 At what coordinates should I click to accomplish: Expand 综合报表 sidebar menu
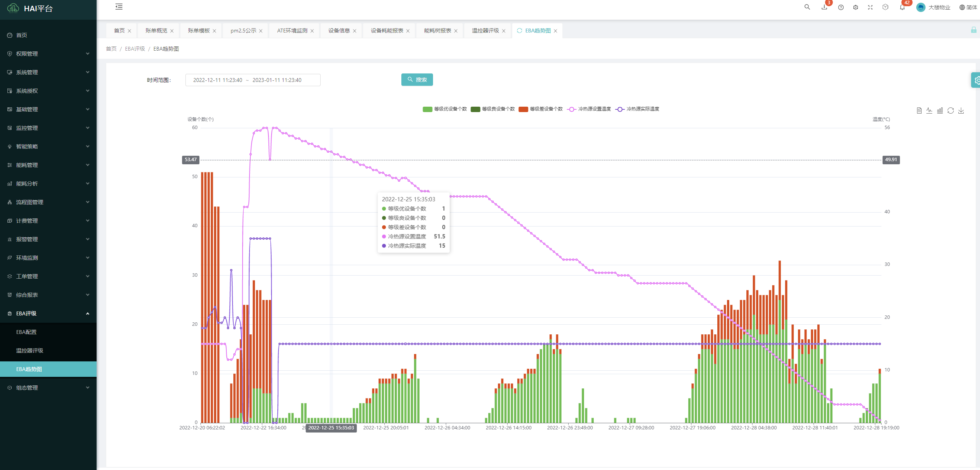[48, 295]
